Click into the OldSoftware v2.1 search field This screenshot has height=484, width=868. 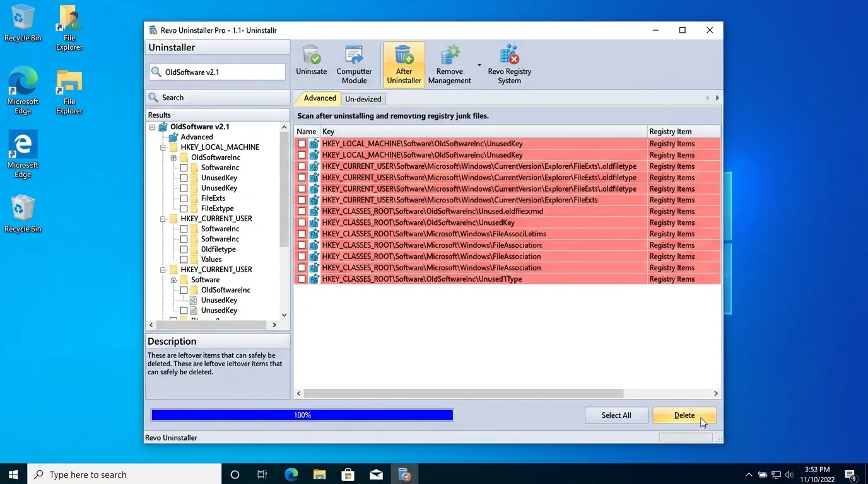(218, 72)
